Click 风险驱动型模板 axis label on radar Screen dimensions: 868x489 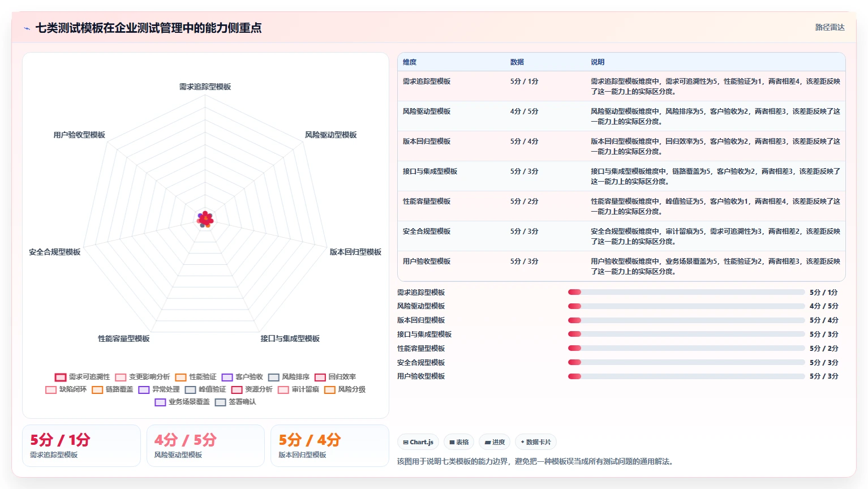point(330,135)
